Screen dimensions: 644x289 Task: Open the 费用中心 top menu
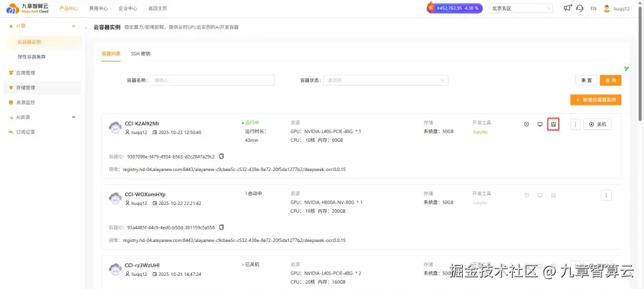(x=98, y=8)
